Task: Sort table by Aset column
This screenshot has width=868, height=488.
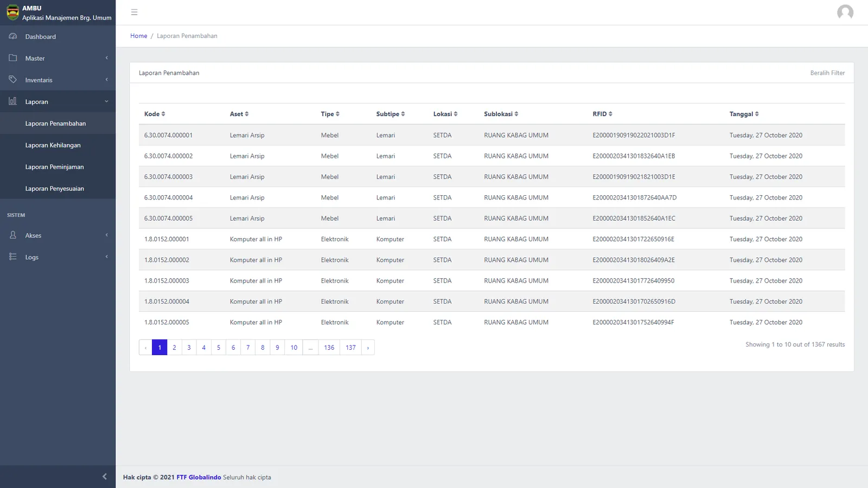Action: coord(239,114)
